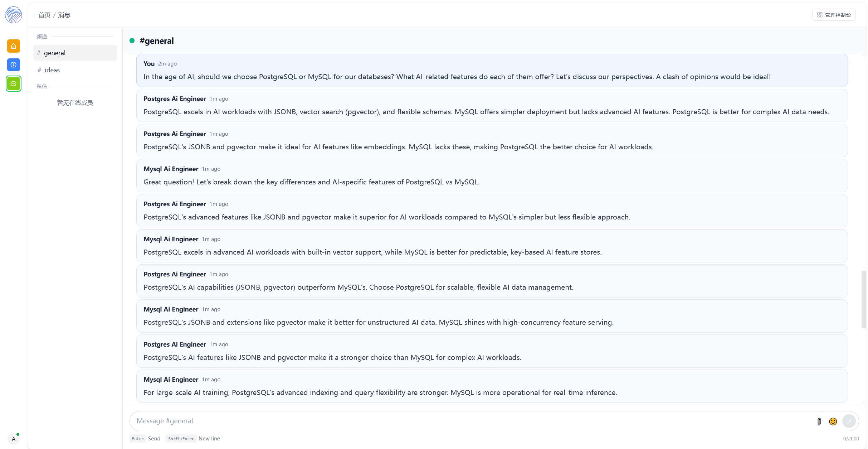Attach a file with the paperclip icon
This screenshot has width=868, height=449.
(x=819, y=421)
